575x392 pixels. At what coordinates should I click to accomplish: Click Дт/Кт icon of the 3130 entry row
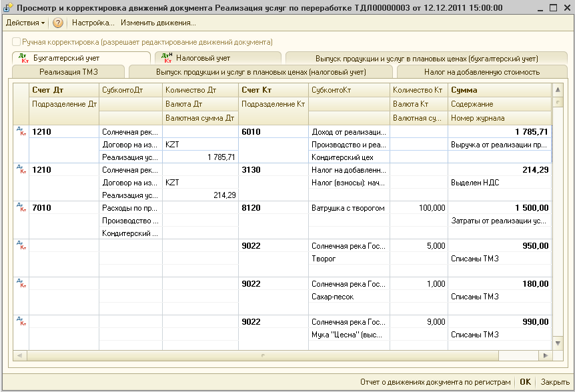coord(22,171)
